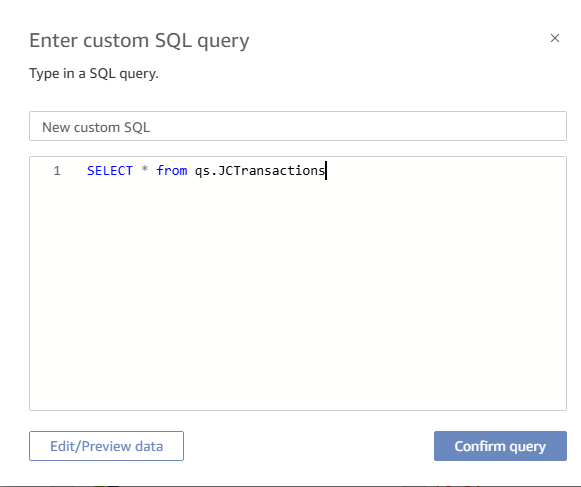Place cursor at end of JCTransactions text
Screen dimensions: 581x487
point(325,171)
